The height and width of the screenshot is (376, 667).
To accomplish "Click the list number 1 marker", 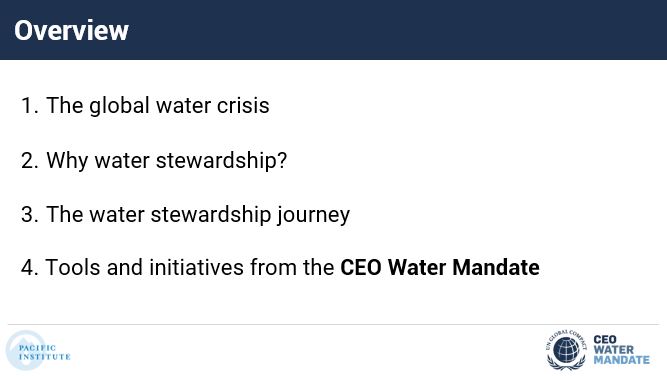I will [x=29, y=106].
